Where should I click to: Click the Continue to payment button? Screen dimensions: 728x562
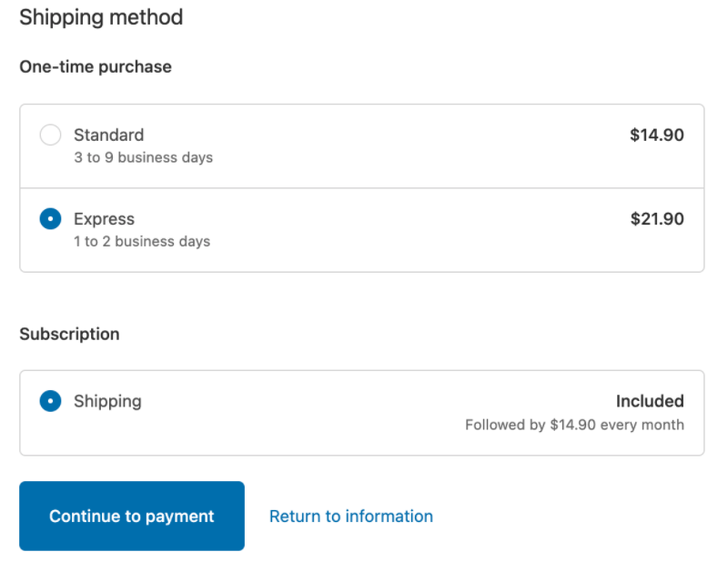(132, 516)
